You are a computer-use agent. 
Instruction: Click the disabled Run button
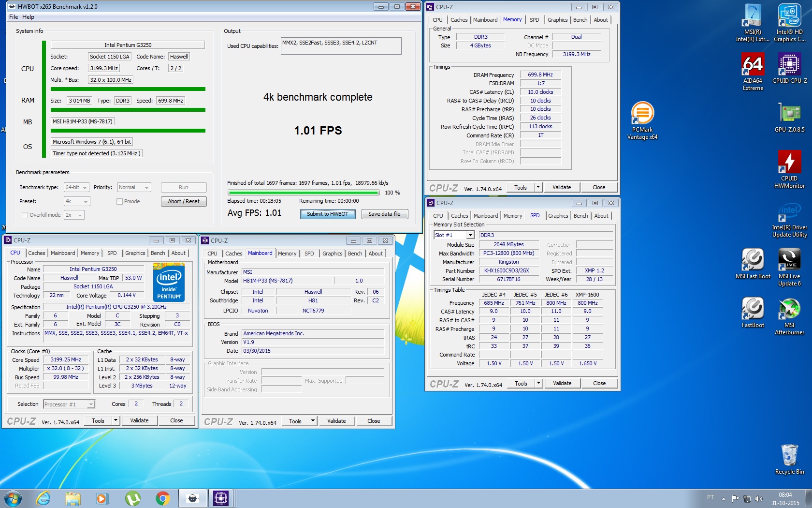[184, 187]
